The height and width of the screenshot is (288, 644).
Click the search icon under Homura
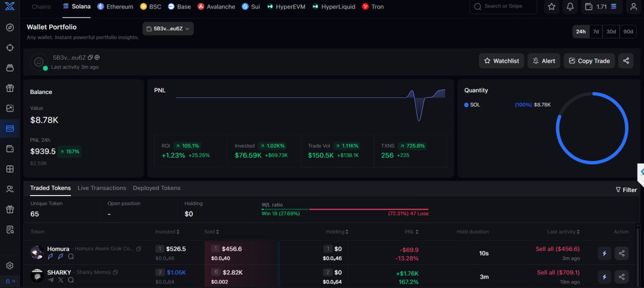click(71, 257)
